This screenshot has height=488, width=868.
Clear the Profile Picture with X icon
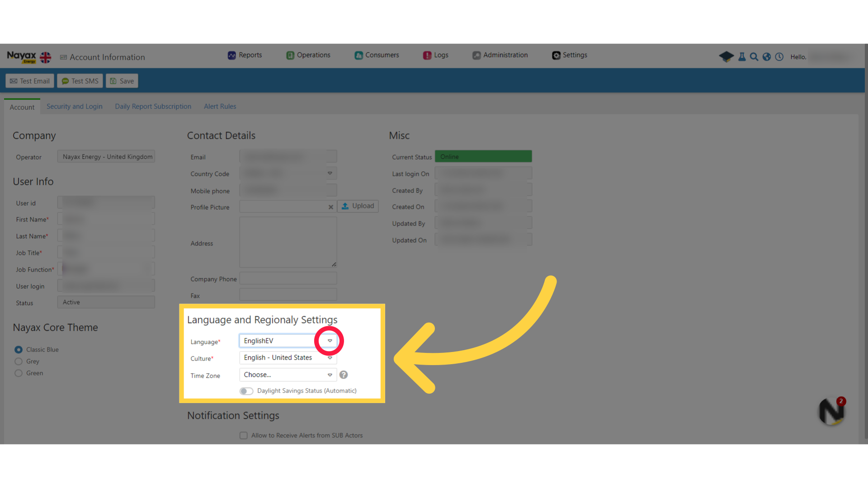(330, 207)
